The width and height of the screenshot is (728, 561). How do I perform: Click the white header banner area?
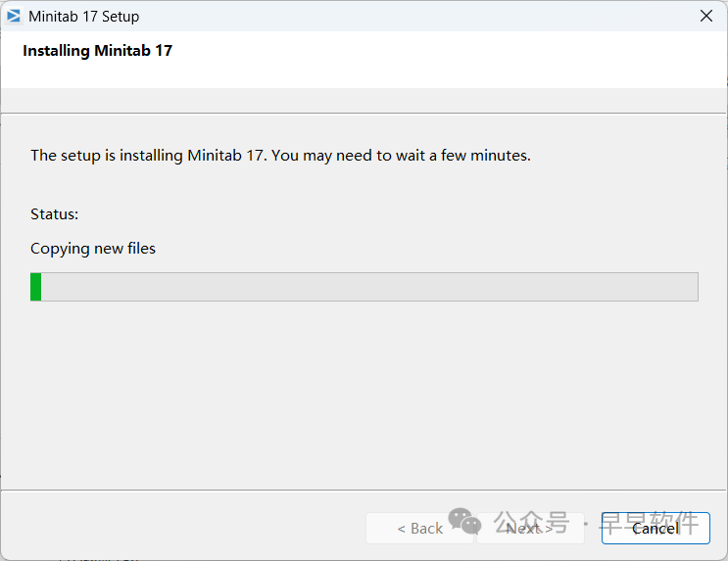441,59
